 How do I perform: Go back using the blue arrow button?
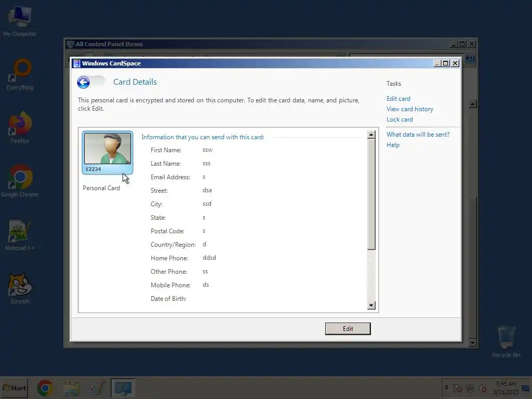[x=84, y=82]
